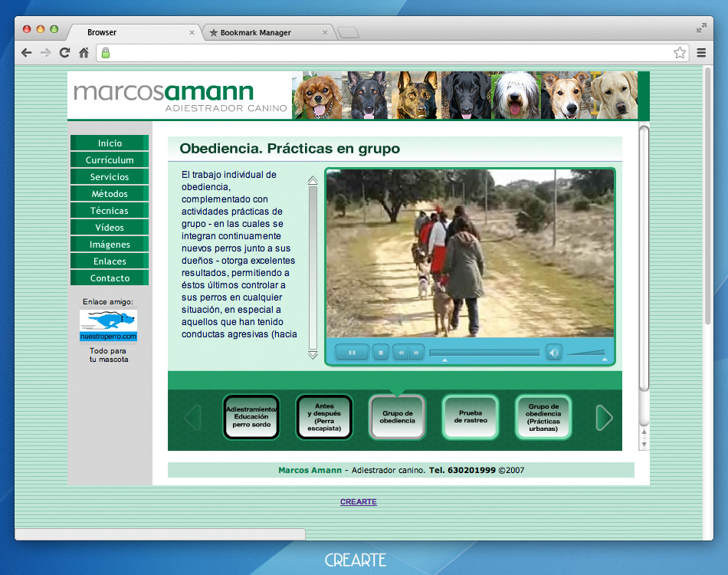The height and width of the screenshot is (575, 728).
Task: Open the Currículum menu item
Action: 110,159
